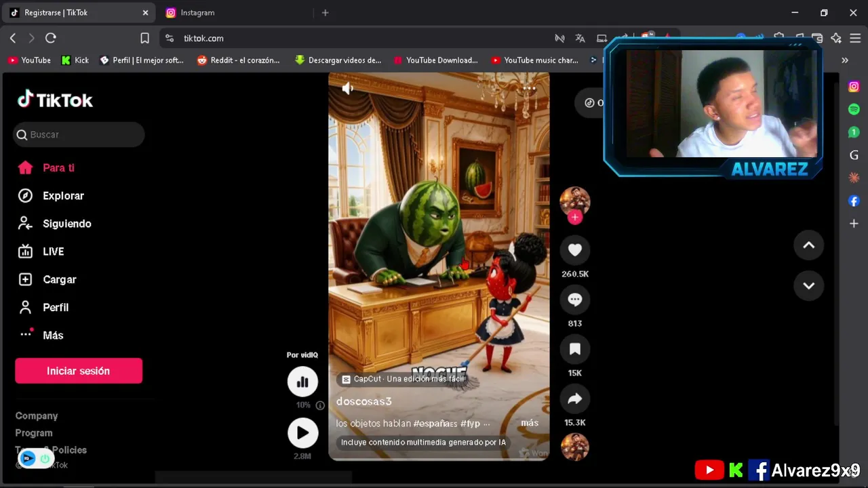Click the search magnifier icon
Screen dimensions: 868x488
point(22,135)
